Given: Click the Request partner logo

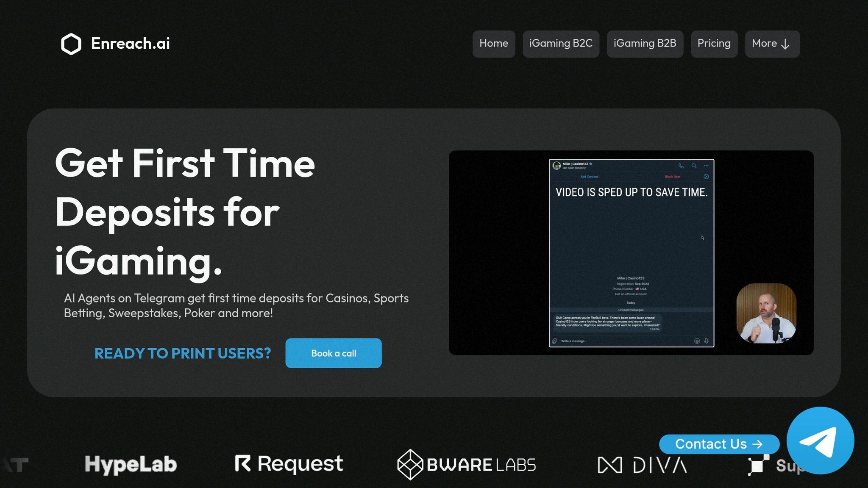Looking at the screenshot, I should pos(289,464).
